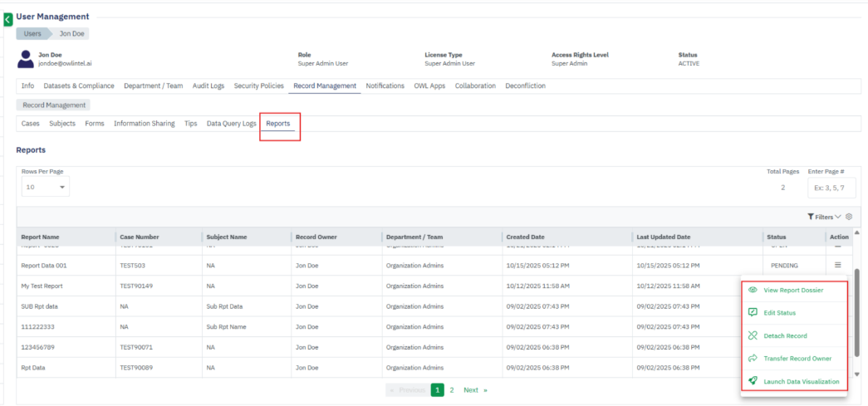Open action menu for Report Data 001 row

tap(837, 266)
